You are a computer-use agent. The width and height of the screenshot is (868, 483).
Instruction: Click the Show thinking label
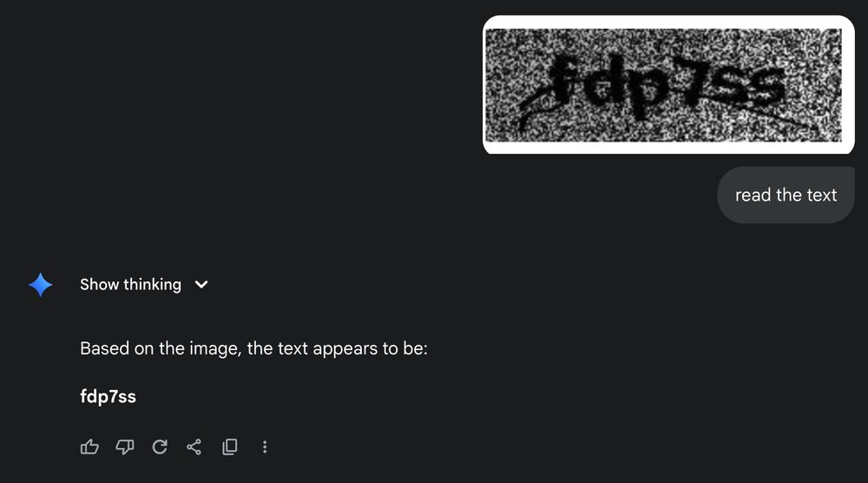131,284
